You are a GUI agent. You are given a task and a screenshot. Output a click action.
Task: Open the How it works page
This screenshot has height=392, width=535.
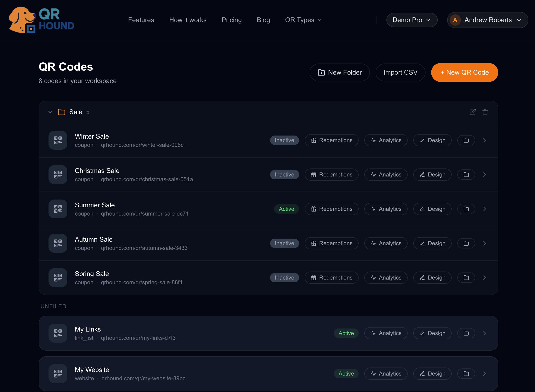tap(188, 20)
